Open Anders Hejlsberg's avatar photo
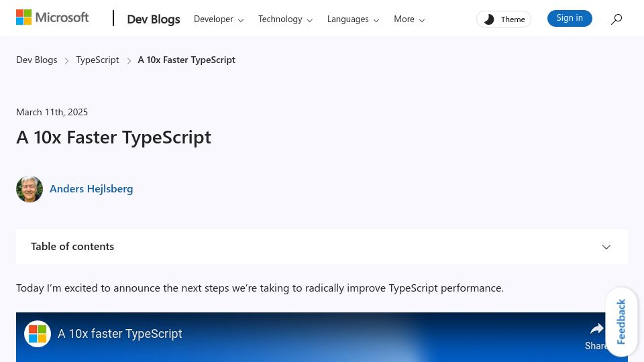The image size is (644, 362). tap(30, 189)
